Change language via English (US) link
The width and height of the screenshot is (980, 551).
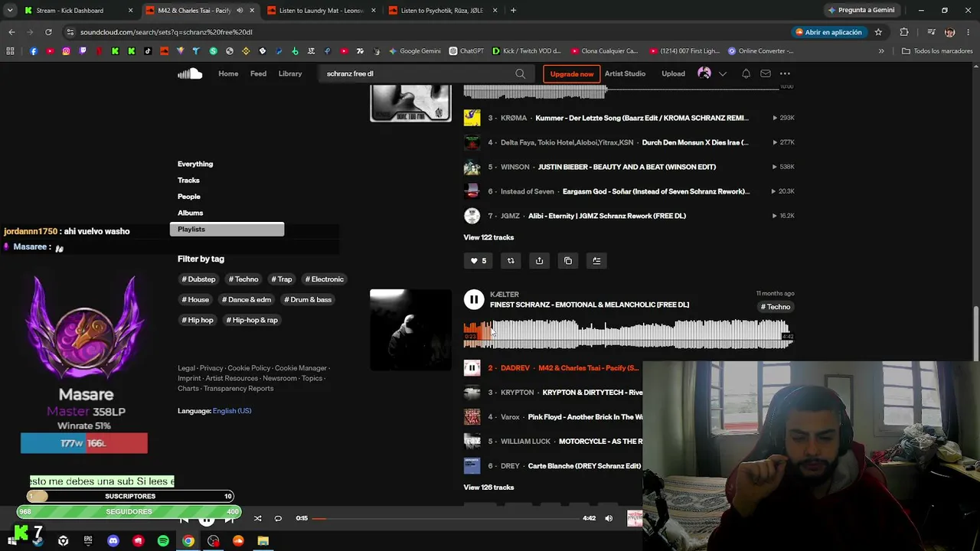232,411
